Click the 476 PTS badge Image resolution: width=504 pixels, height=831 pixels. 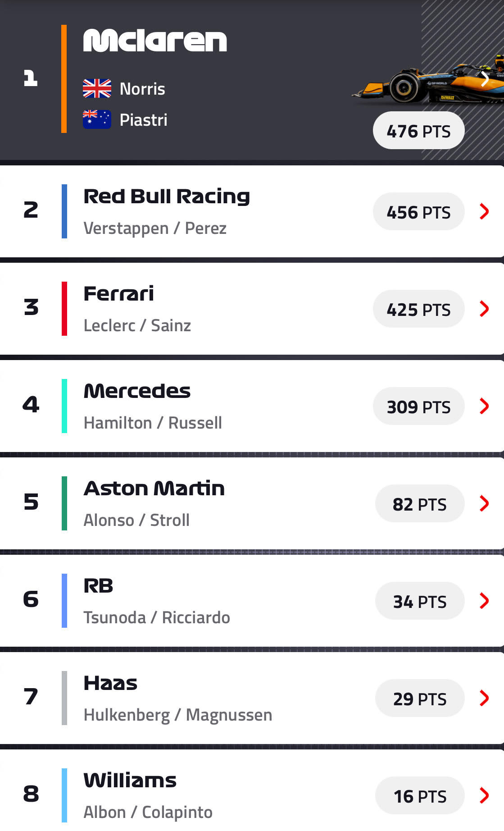coord(418,131)
